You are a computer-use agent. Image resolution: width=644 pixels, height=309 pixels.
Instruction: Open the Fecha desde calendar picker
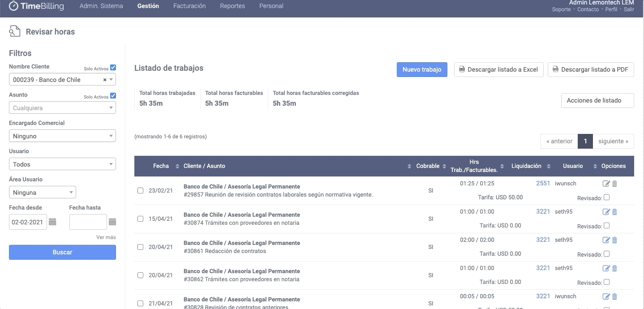(52, 222)
